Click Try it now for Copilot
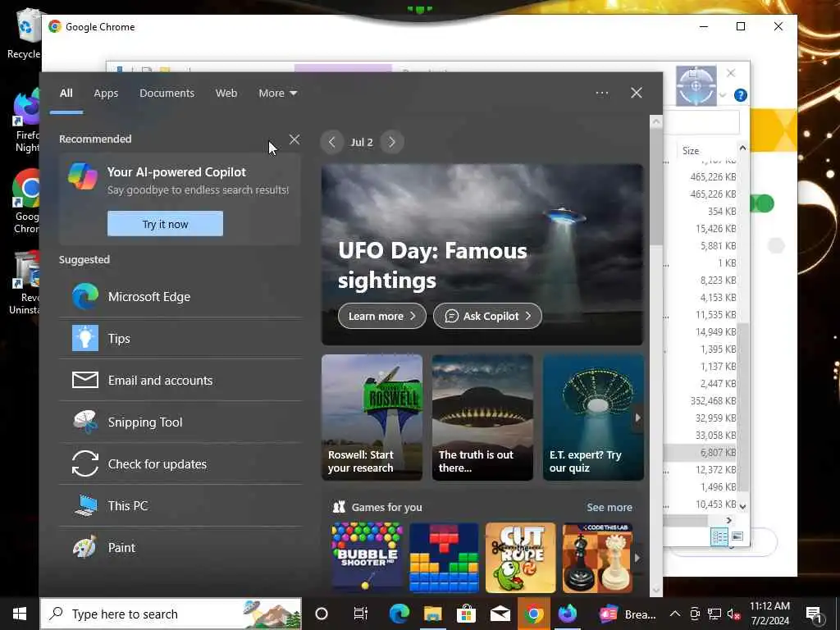The image size is (840, 630). point(165,224)
